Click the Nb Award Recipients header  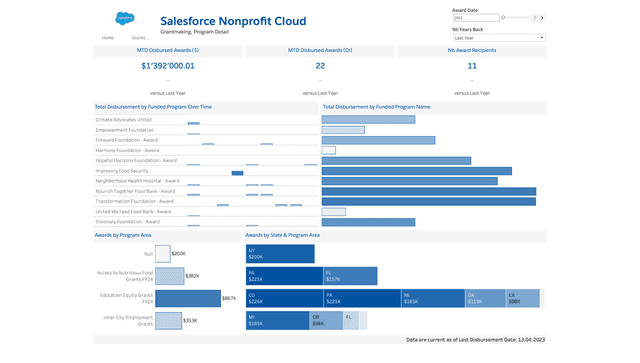(472, 50)
